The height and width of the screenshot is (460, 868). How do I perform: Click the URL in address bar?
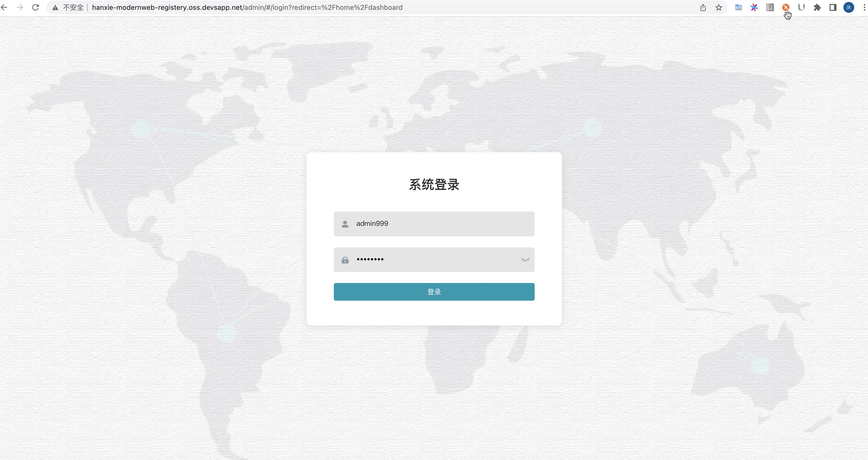click(x=247, y=7)
